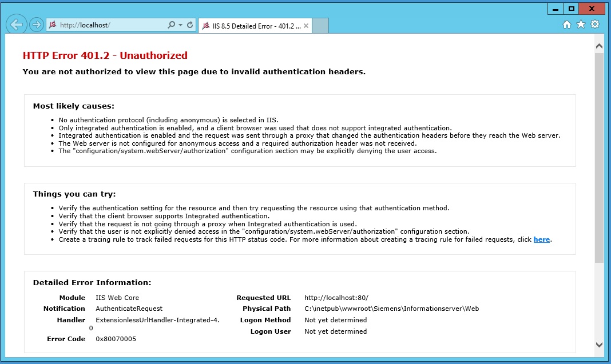
Task: Open the address bar autocomplete dropdown arrow
Action: (x=180, y=25)
